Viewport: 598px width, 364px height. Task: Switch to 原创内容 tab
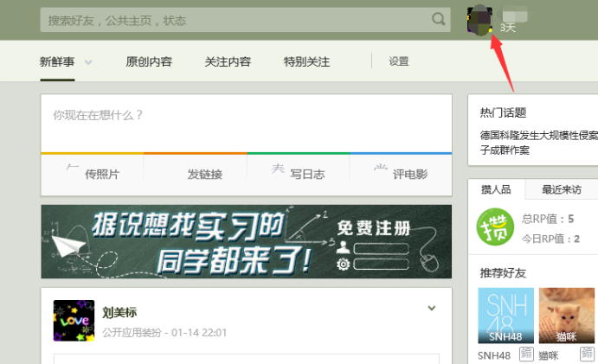(149, 61)
